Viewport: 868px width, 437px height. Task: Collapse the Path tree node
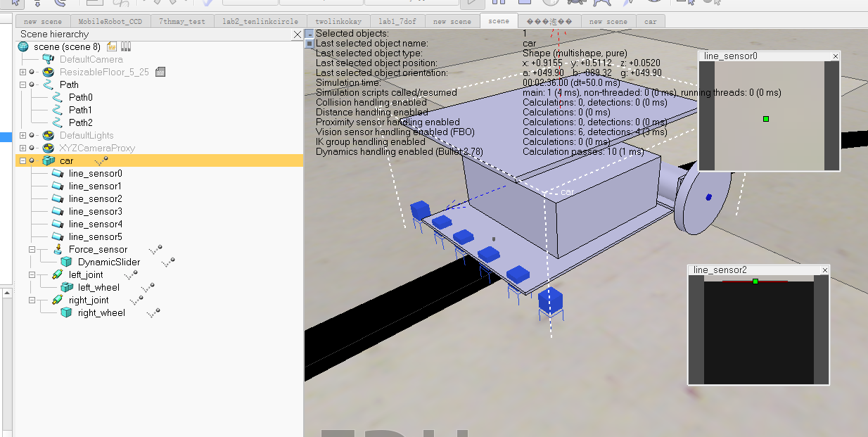point(23,85)
